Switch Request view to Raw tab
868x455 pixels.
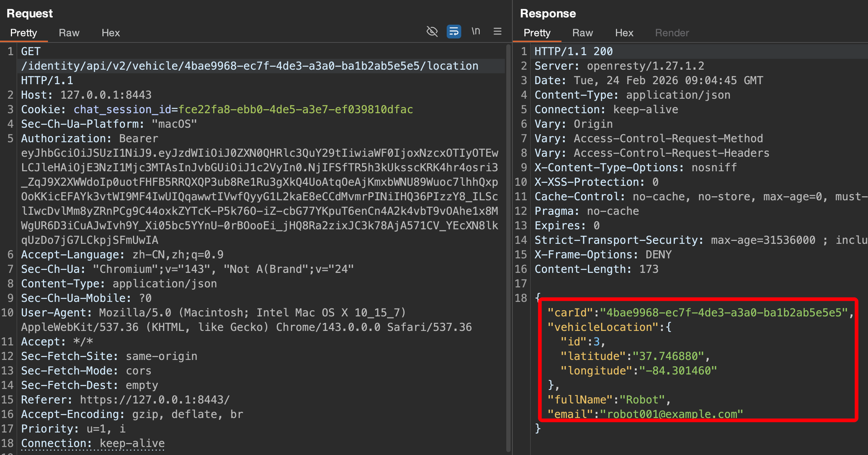[x=69, y=33]
